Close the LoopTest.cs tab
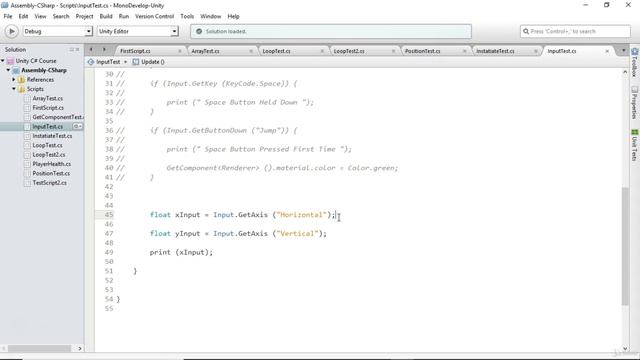 (x=322, y=51)
